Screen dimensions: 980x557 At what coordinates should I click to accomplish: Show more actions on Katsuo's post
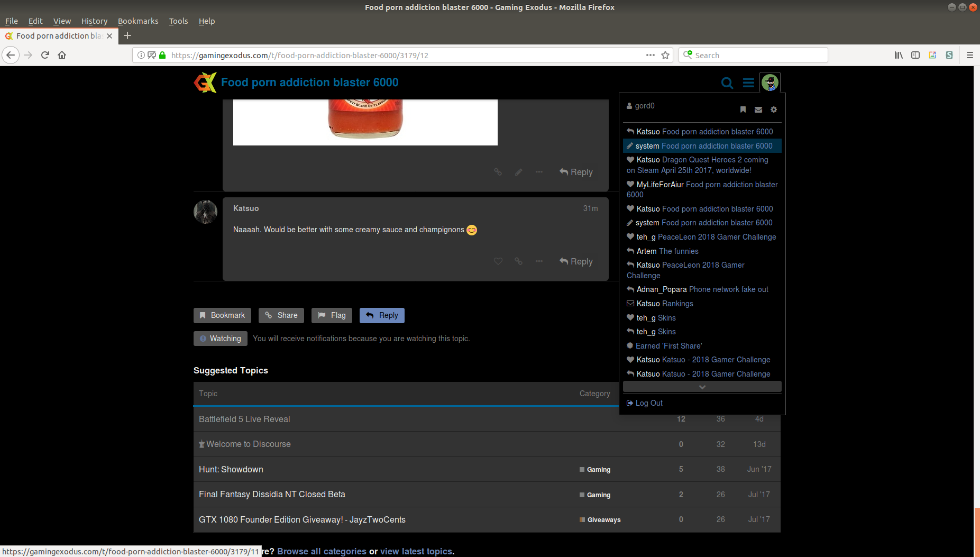[x=539, y=261]
